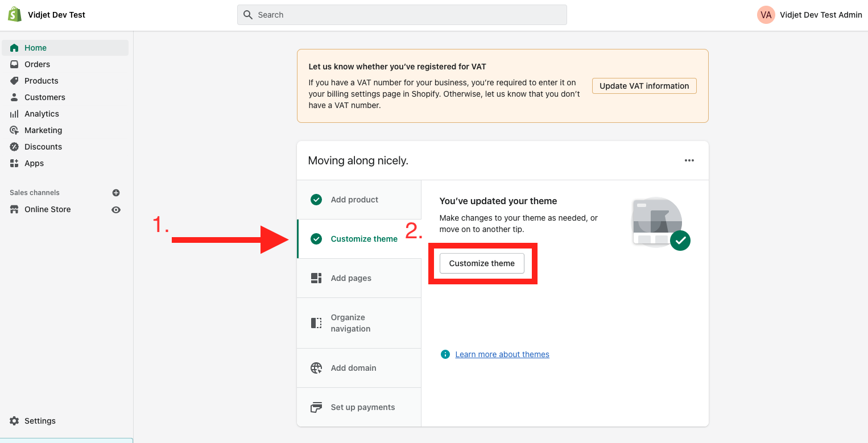868x443 pixels.
Task: Click the Products tag icon
Action: 14,81
